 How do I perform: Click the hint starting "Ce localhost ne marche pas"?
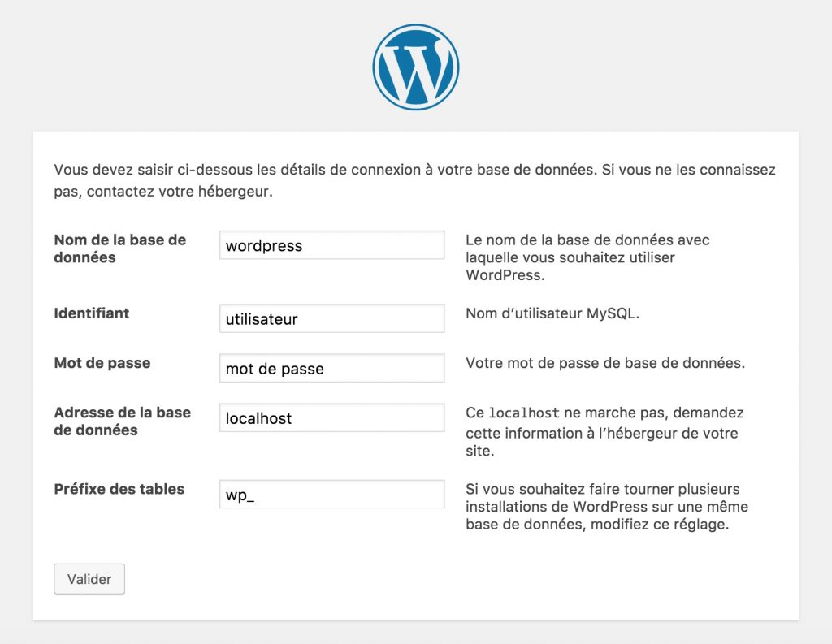tap(604, 431)
